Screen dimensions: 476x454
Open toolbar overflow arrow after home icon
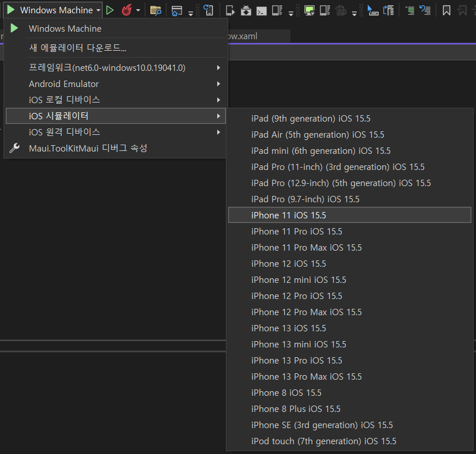(x=191, y=14)
